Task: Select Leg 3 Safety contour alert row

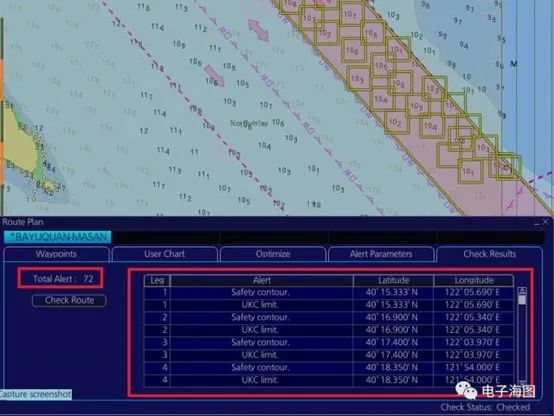Action: point(329,342)
